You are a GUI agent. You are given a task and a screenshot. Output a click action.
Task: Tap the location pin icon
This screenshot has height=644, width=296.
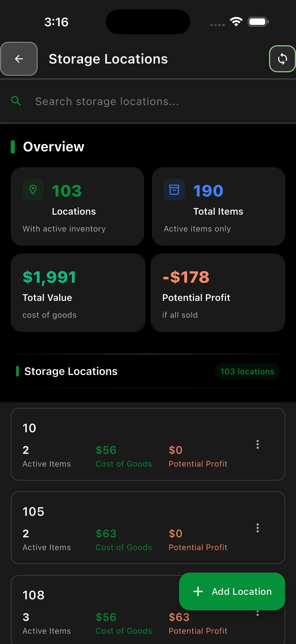33,190
